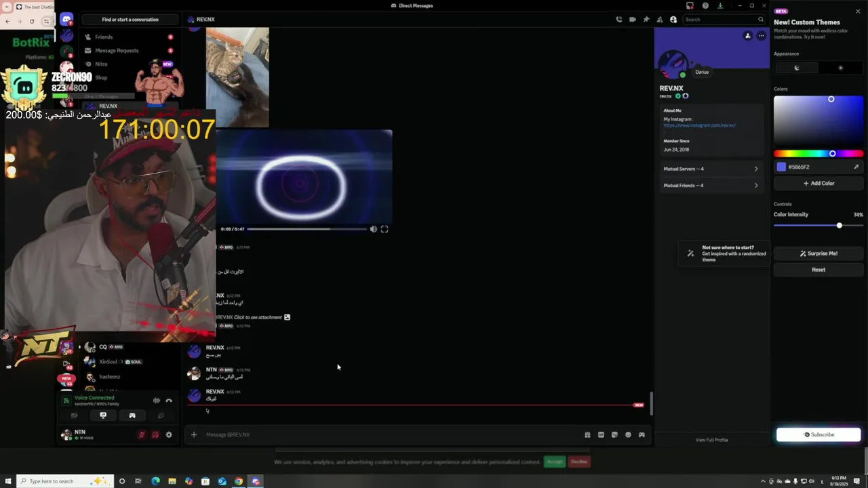Open pinned messages icon
The width and height of the screenshot is (868, 488).
click(x=646, y=20)
